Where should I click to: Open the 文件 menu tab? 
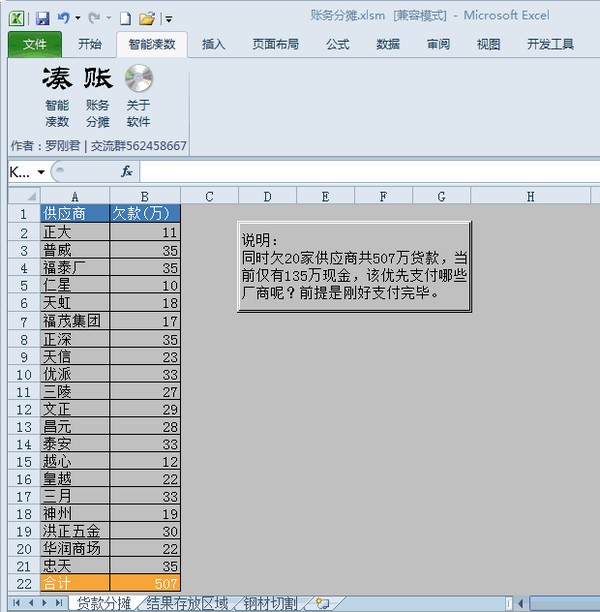tap(34, 44)
